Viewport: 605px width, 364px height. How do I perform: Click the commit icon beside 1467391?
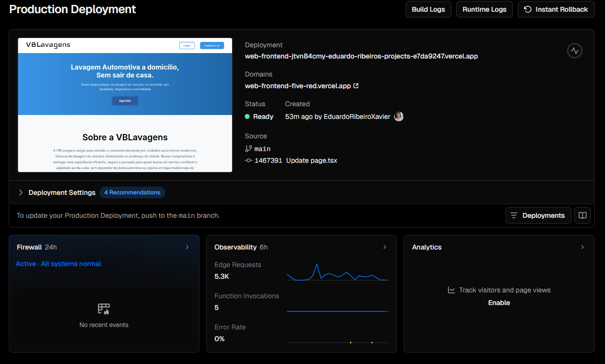point(249,160)
